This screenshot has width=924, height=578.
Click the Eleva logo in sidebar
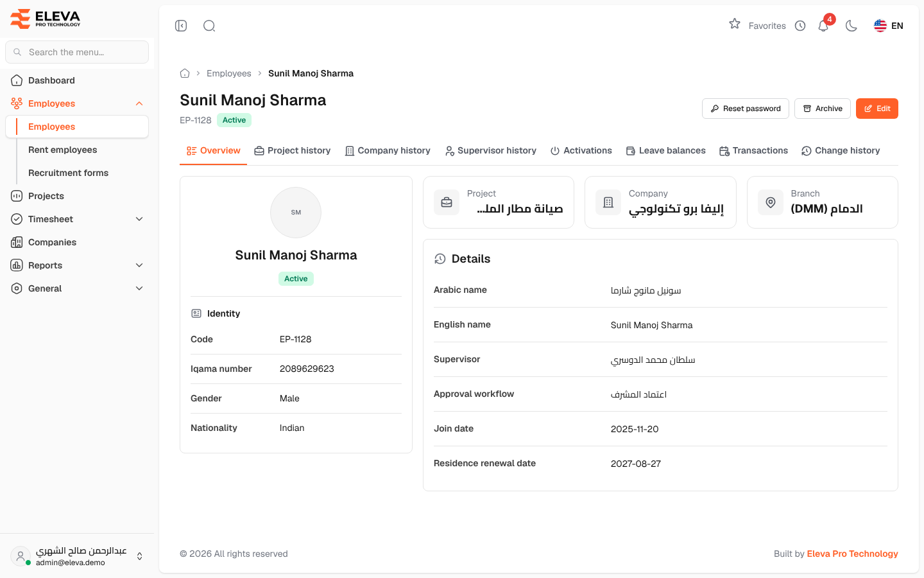click(46, 19)
